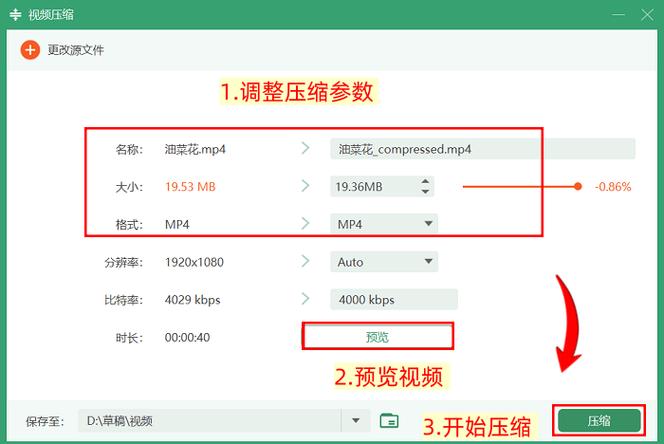Edit the output name 油菜花_compressed.mp4 field
Viewport: 664px width, 444px height.
pos(482,149)
